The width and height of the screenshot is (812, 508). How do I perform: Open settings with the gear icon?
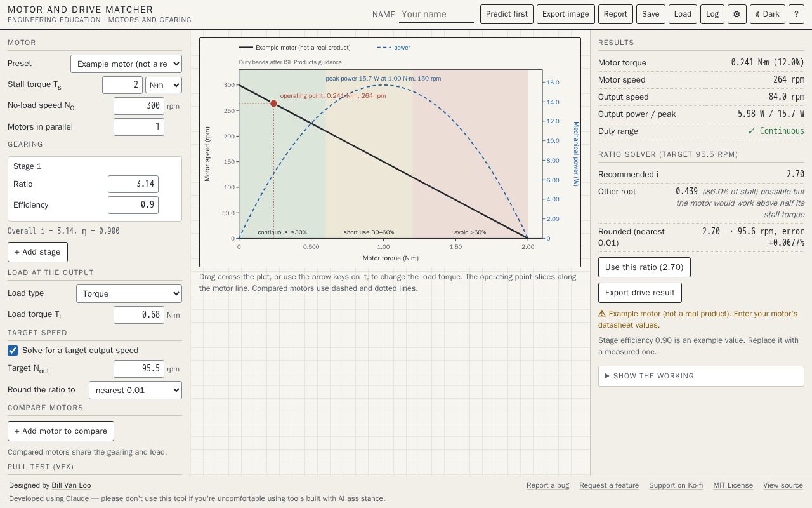tap(737, 14)
